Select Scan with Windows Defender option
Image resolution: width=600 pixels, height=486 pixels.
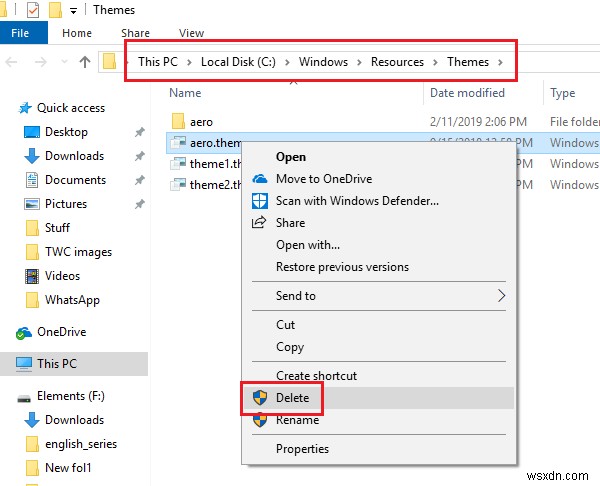pos(379,201)
